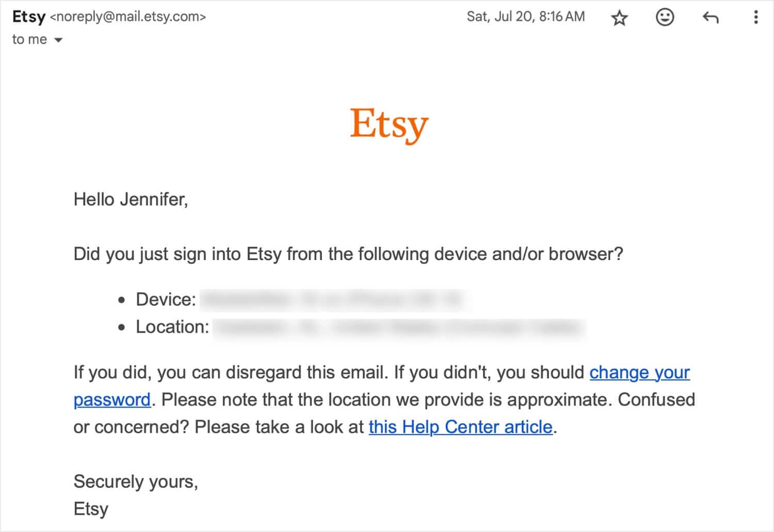Select the reply arrow icon
The width and height of the screenshot is (774, 532).
tap(711, 17)
